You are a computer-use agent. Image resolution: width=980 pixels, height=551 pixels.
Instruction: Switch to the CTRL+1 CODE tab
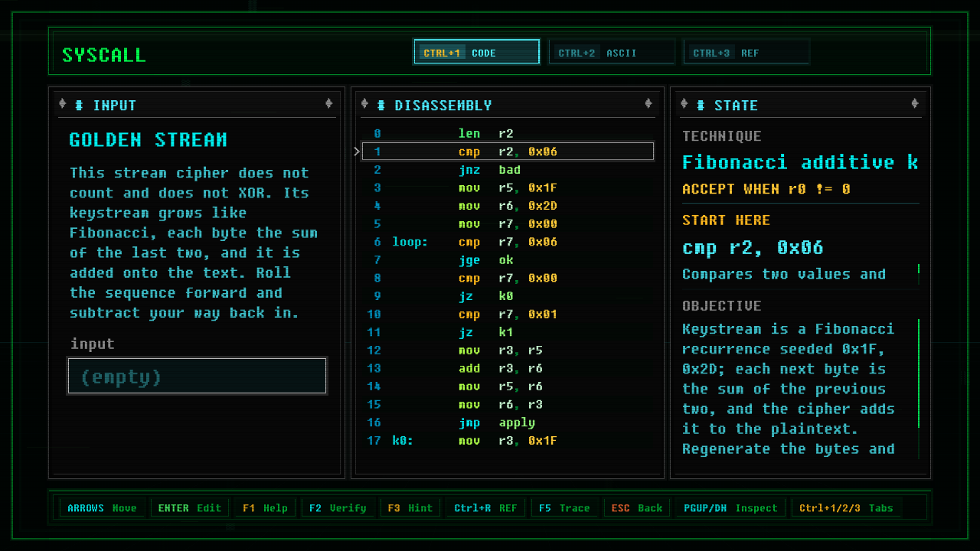(x=476, y=52)
